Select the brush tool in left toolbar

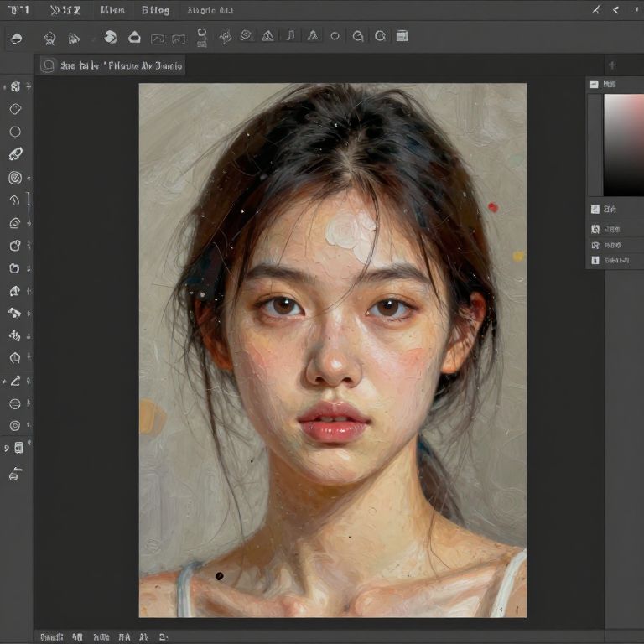point(15,154)
